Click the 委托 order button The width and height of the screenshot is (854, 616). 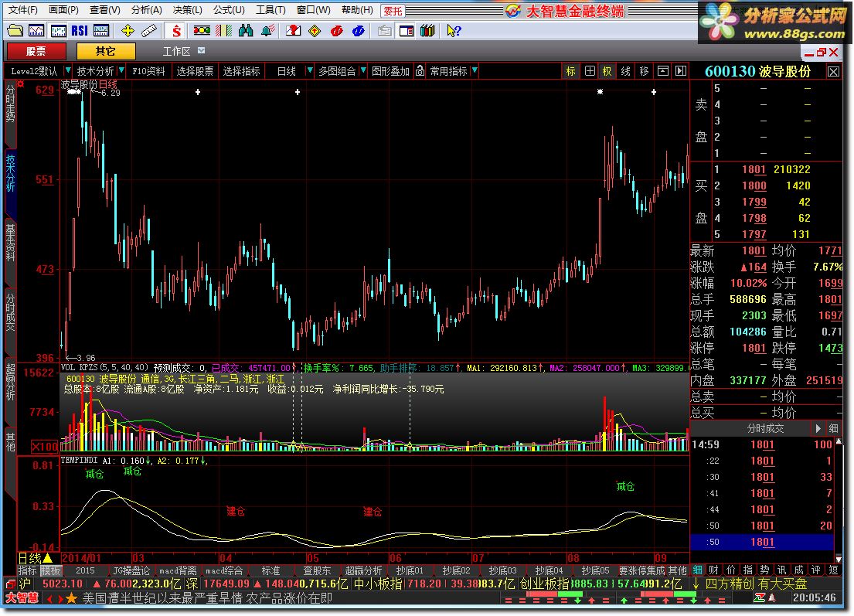393,11
